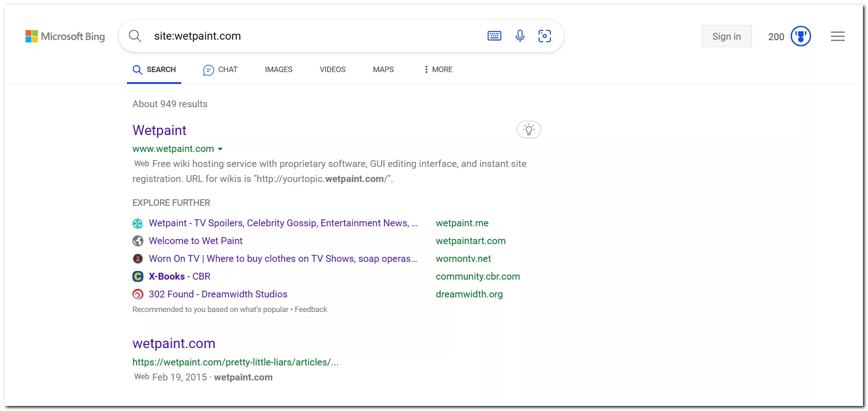
Task: Open visual search camera icon
Action: pyautogui.click(x=544, y=36)
